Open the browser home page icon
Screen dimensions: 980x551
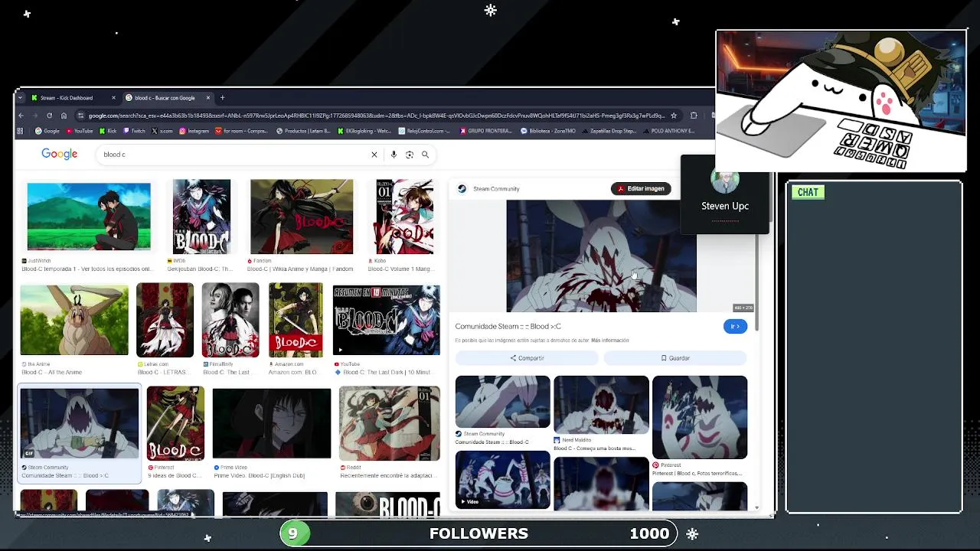point(64,116)
